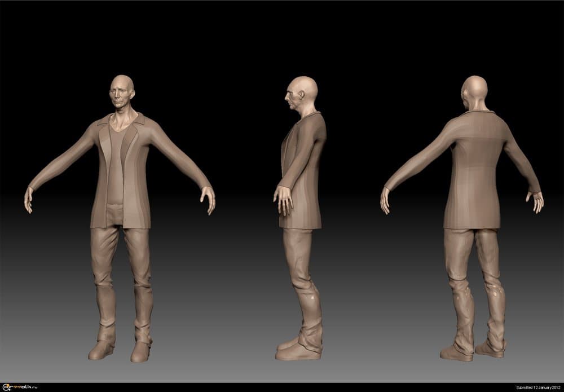Viewport: 564px width, 392px height.
Task: Select front view figure's hand on left side
Action: (x=28, y=200)
